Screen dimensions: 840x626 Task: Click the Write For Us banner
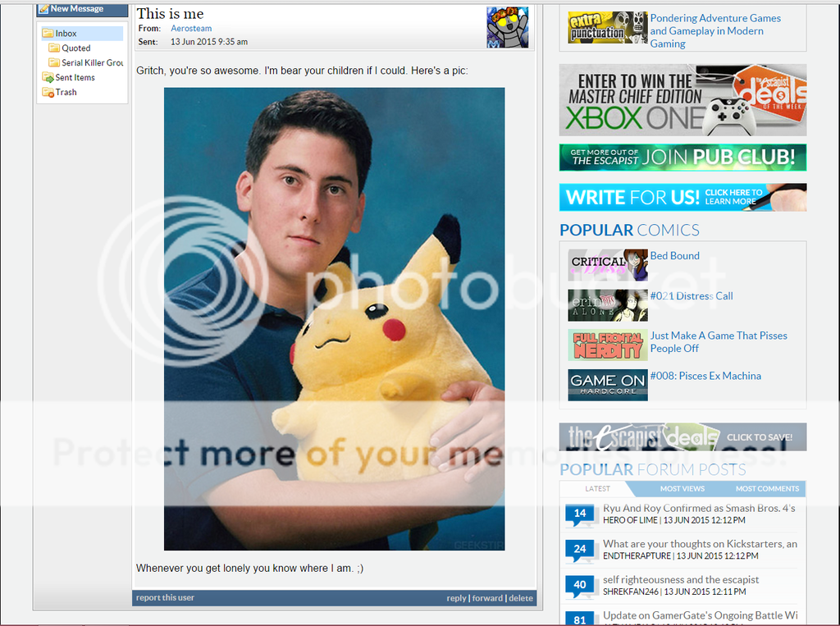coord(682,197)
